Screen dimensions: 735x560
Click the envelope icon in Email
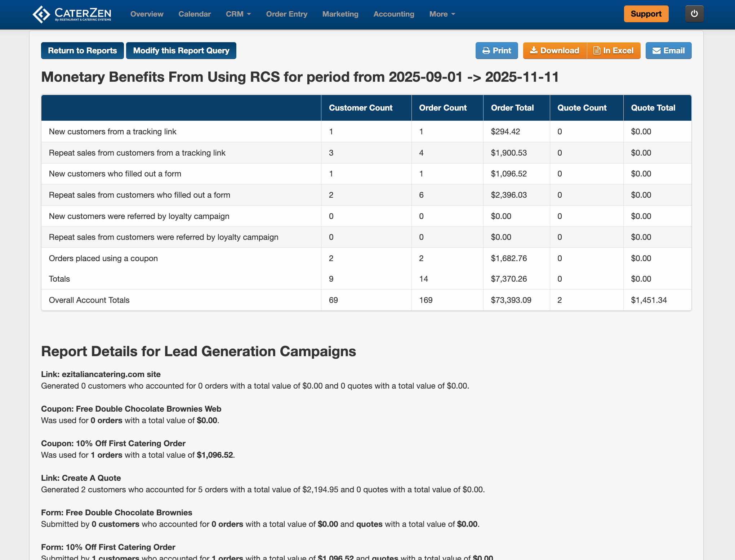[656, 51]
